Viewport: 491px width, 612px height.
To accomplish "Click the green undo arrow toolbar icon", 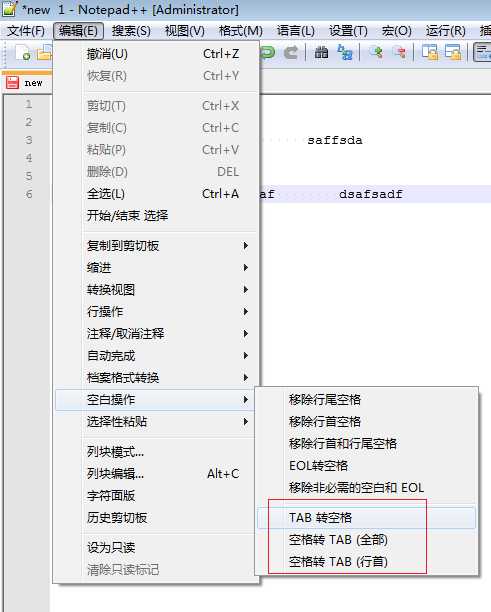I will [268, 52].
